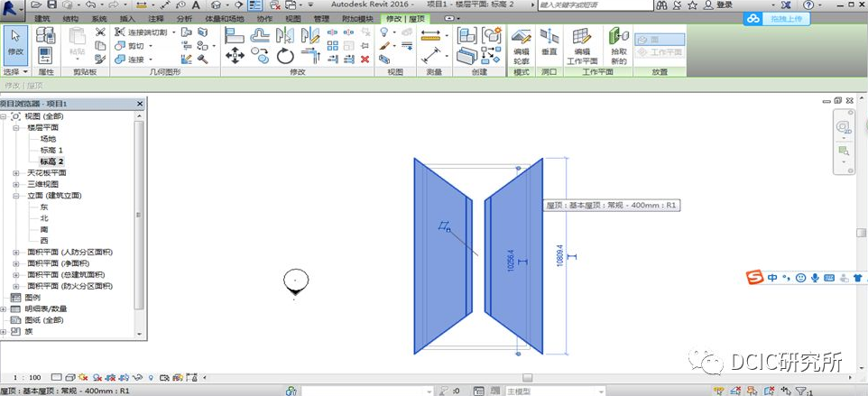This screenshot has width=868, height=396.
Task: Select the Move tool with four arrows
Action: point(235,55)
